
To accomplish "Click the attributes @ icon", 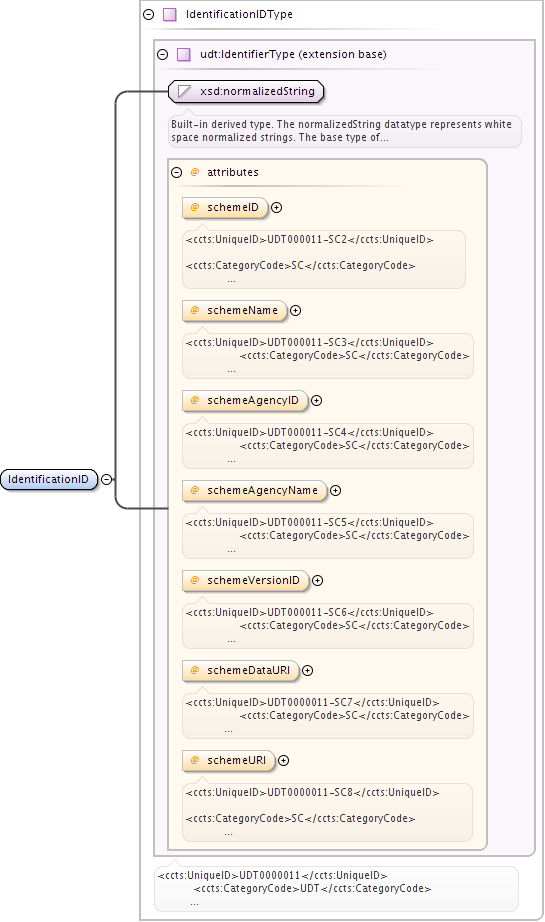I will [x=195, y=172].
